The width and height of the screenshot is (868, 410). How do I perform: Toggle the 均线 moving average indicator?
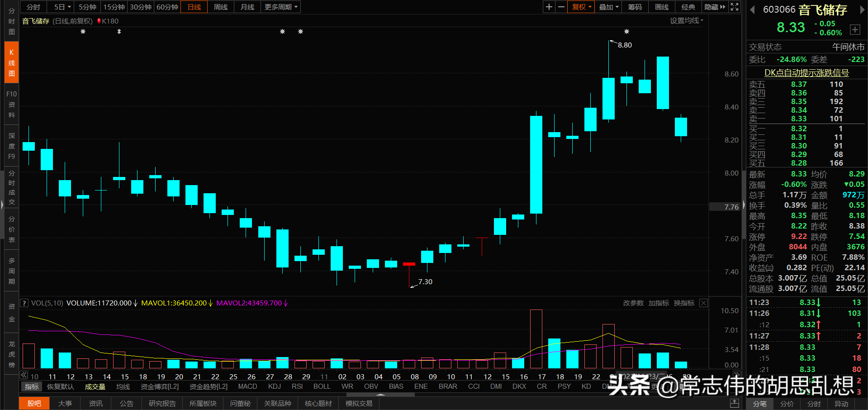tap(123, 386)
